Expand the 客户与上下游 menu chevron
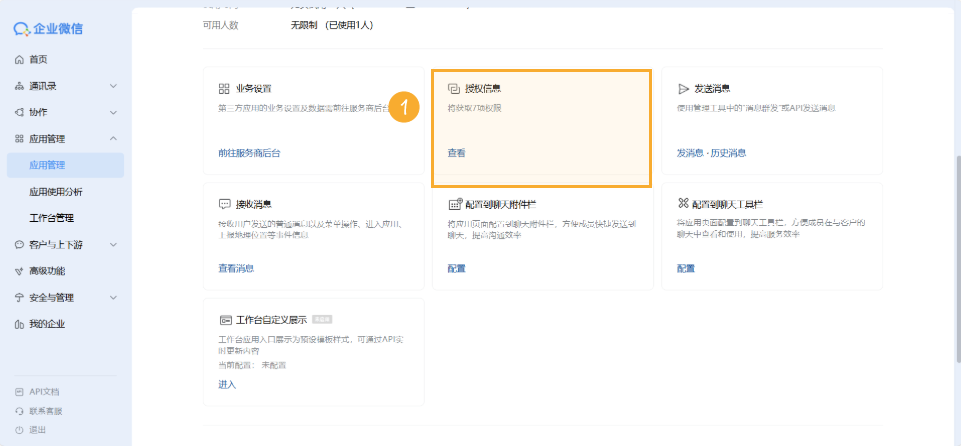The height and width of the screenshot is (446, 961). click(x=113, y=245)
